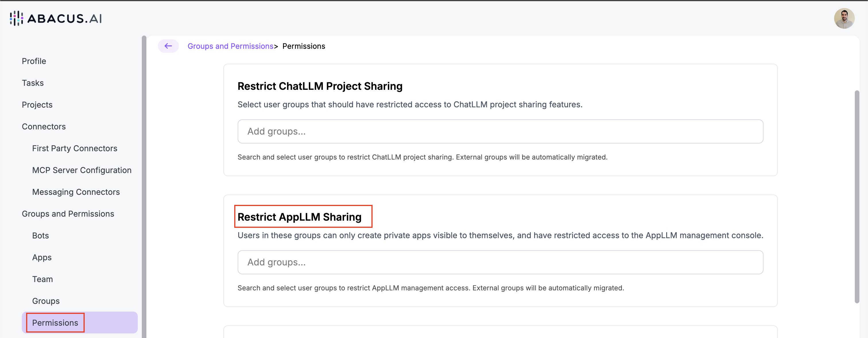
Task: Select the highlighted Permissions sidebar item
Action: click(55, 323)
